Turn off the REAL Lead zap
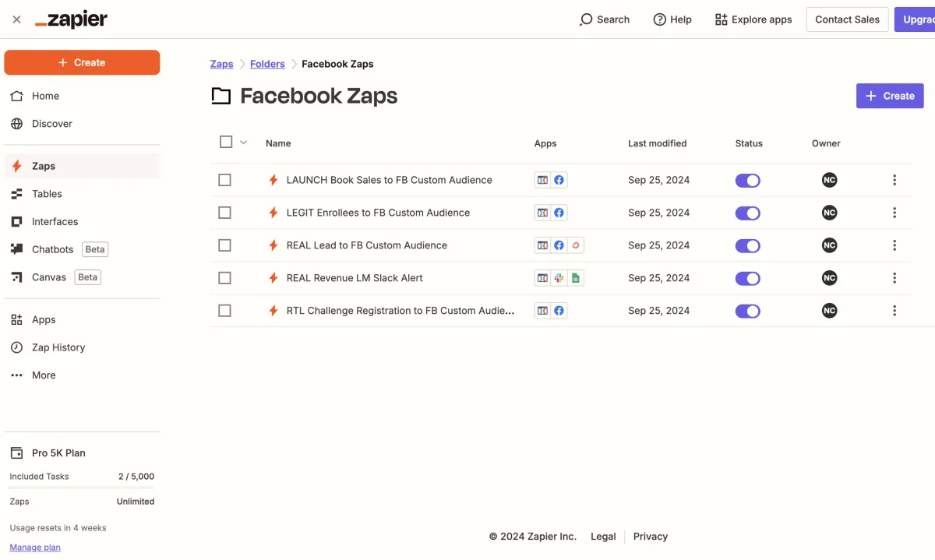The width and height of the screenshot is (935, 560). pos(748,246)
